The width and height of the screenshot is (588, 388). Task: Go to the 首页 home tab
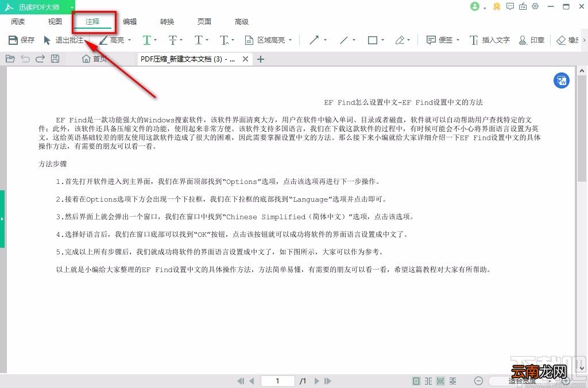(95, 59)
